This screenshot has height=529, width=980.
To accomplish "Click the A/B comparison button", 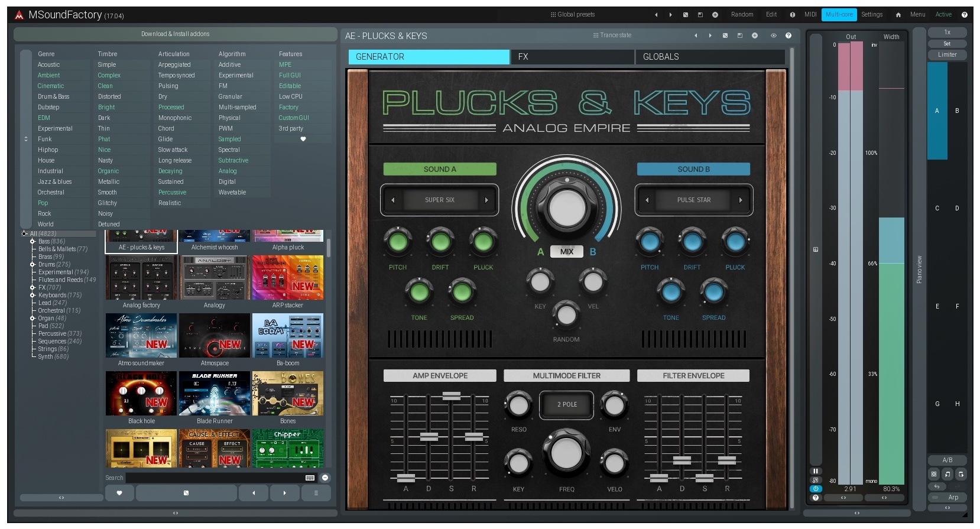I will (947, 460).
